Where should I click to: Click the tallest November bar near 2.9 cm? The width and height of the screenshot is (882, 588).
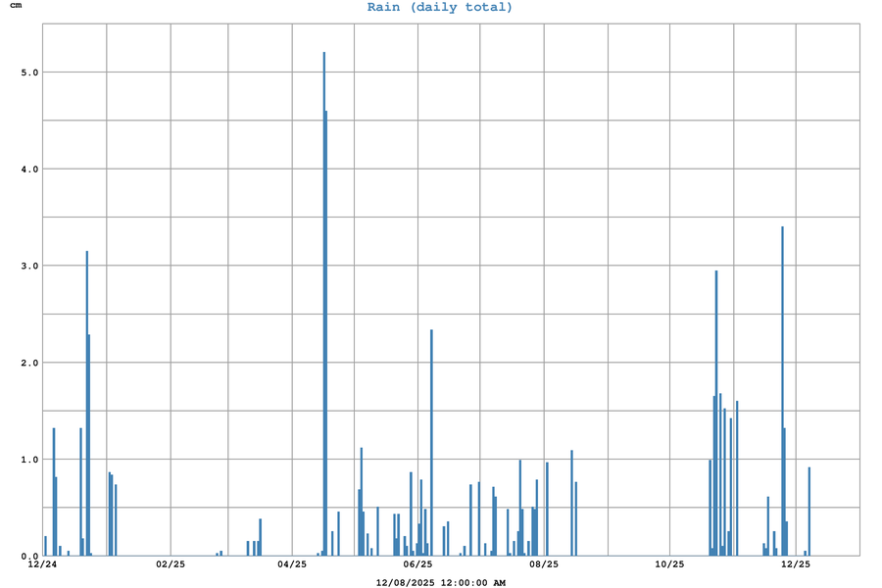716,412
